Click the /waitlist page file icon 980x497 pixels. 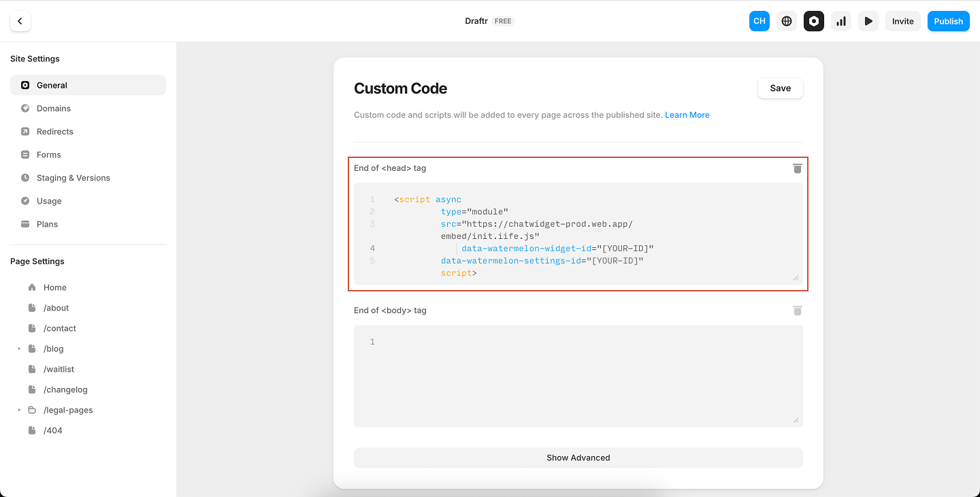[32, 369]
